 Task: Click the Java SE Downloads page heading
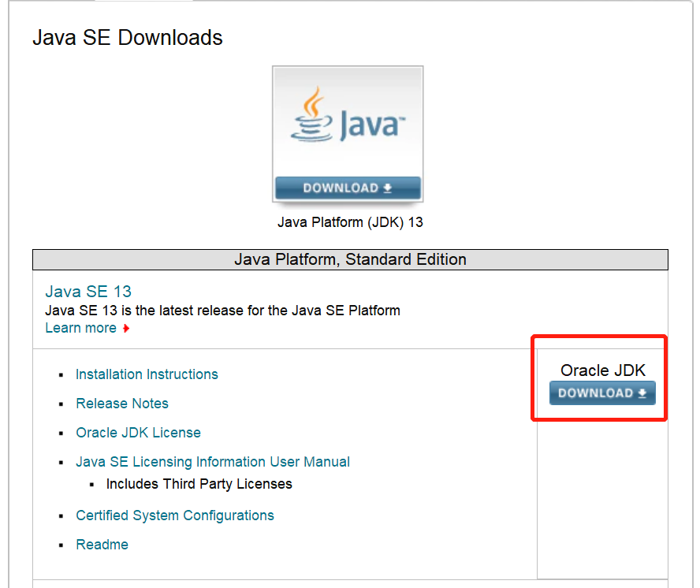[x=128, y=38]
